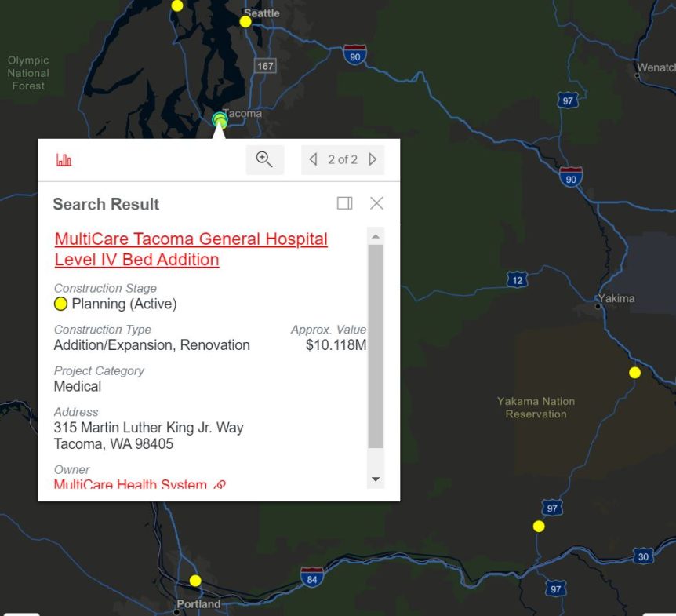Go to the next search result
The image size is (676, 616).
pyautogui.click(x=373, y=159)
